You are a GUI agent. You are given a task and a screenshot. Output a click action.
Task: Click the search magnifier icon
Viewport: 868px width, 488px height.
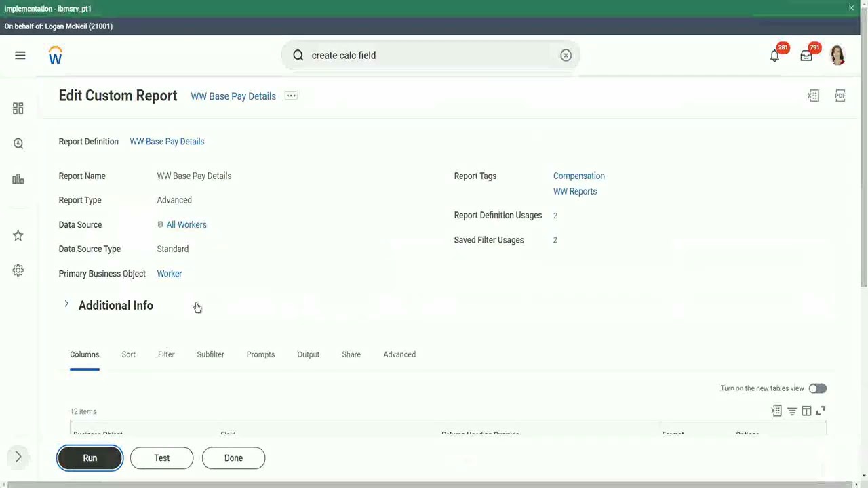298,56
